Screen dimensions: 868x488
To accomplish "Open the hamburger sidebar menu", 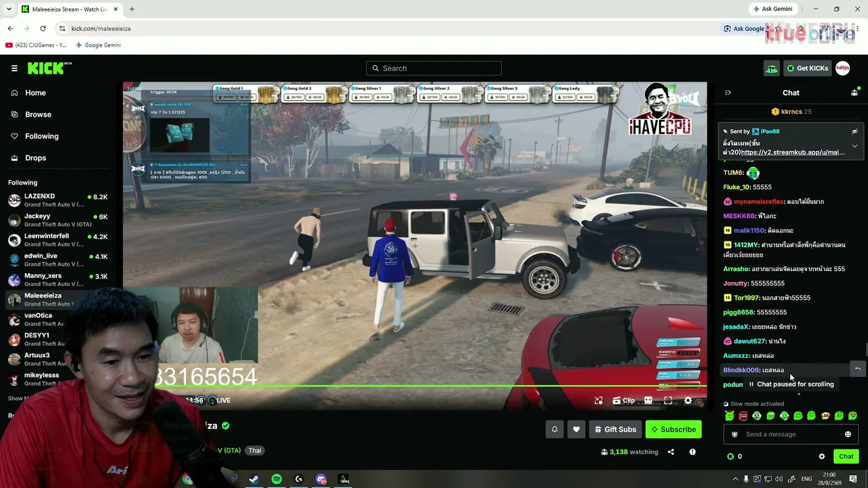I will (x=14, y=68).
